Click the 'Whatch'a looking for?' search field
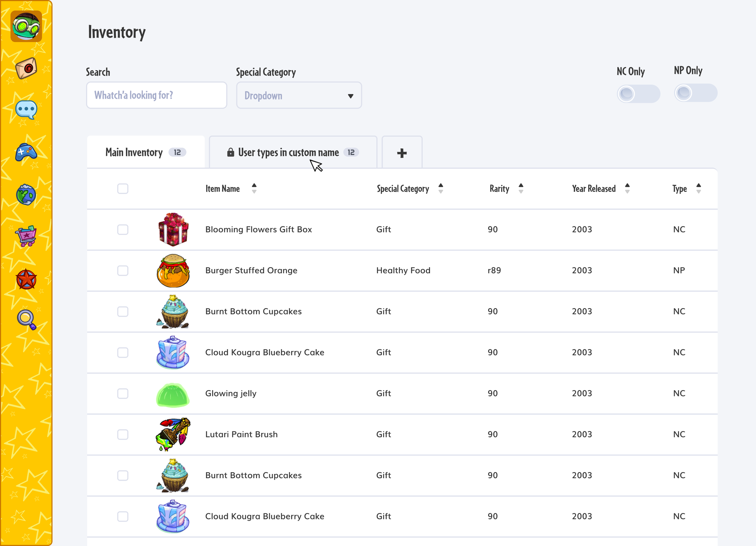 pos(156,95)
